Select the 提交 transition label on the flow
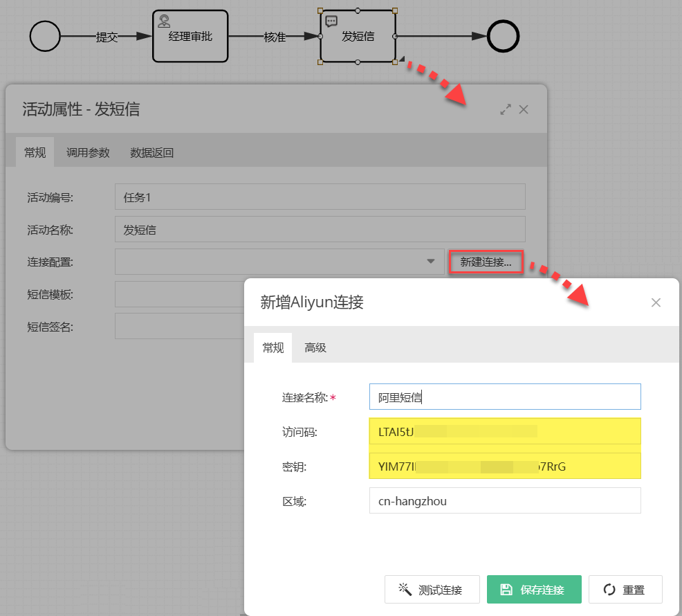This screenshot has height=616, width=682. 107,37
